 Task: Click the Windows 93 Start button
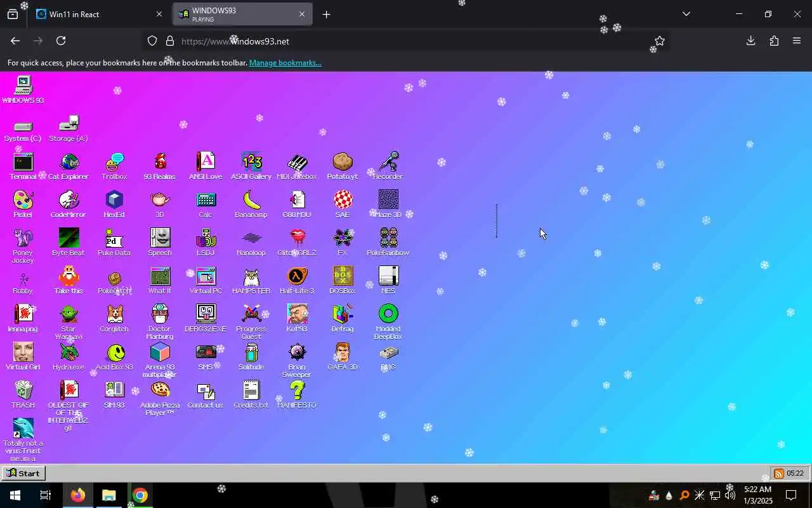(x=23, y=473)
